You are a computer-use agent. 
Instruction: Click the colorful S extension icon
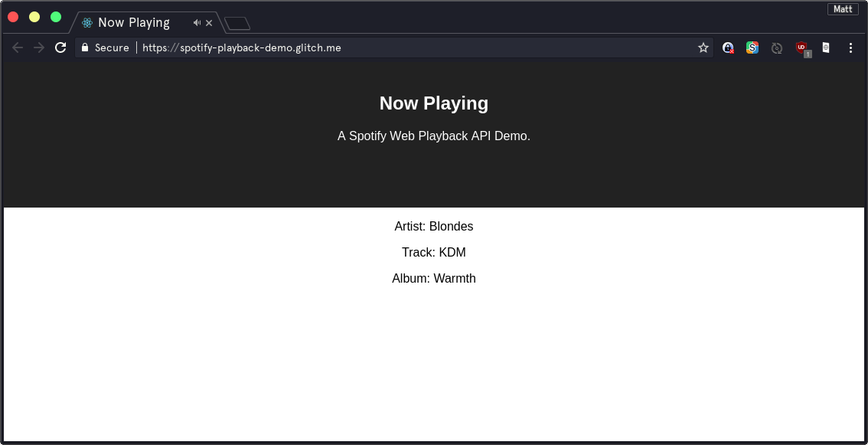[752, 47]
